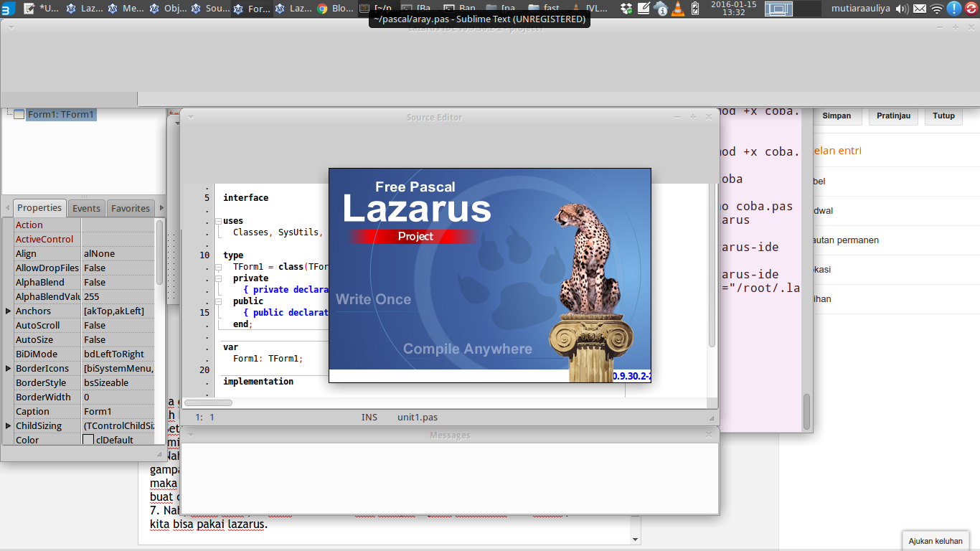This screenshot has width=980, height=551.
Task: Click the Simpan button in the browser
Action: point(837,116)
